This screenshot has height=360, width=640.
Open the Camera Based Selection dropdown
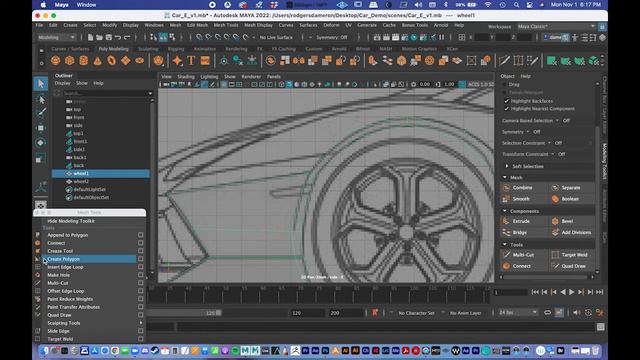pos(557,121)
